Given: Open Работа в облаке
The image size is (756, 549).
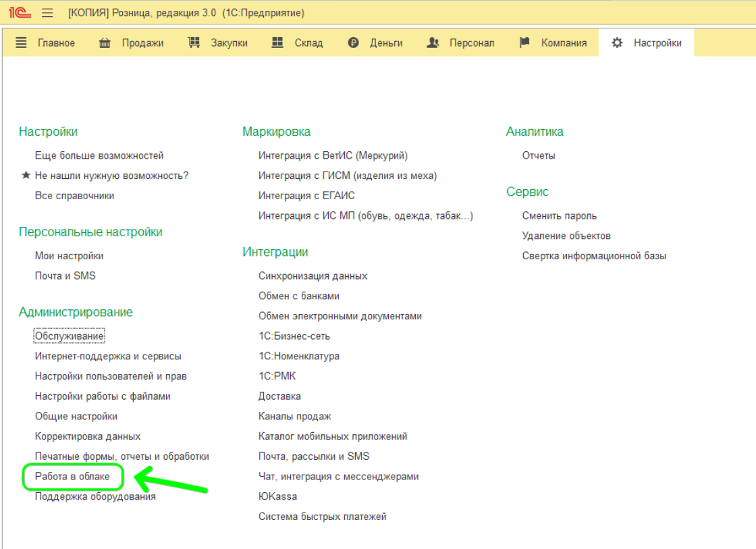Looking at the screenshot, I should (72, 477).
